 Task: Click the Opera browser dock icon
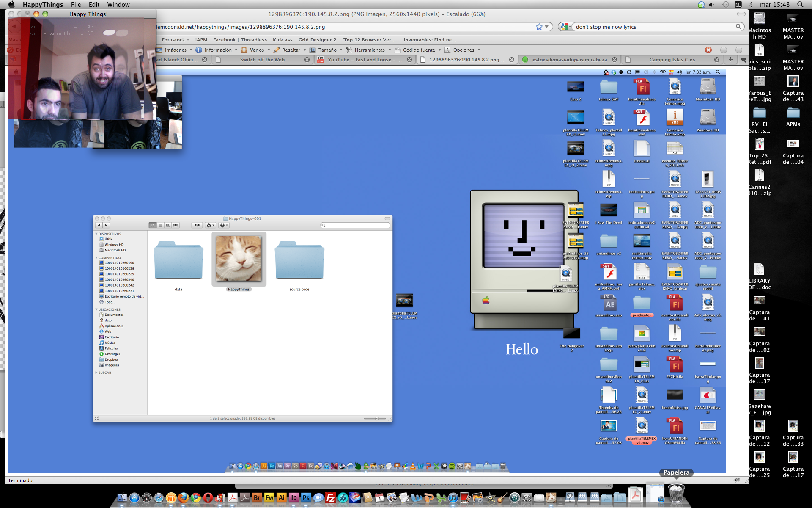click(208, 498)
